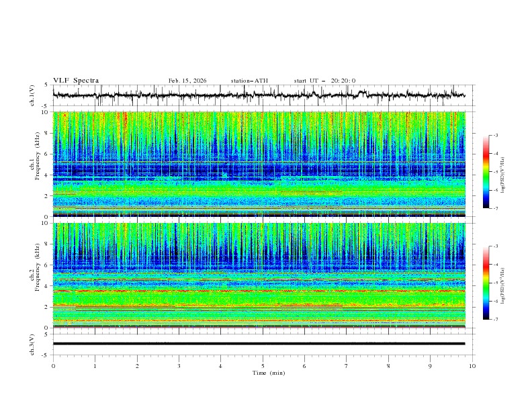Click the time axis tick label "2"
The height and width of the screenshot is (411, 532).
[x=137, y=366]
